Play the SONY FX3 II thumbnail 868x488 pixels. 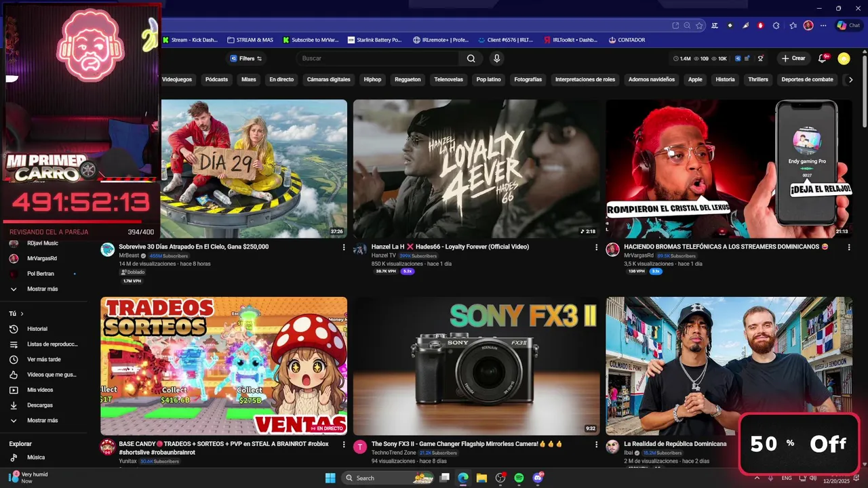(476, 366)
